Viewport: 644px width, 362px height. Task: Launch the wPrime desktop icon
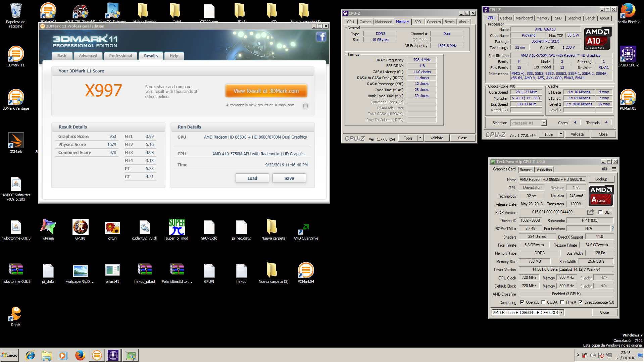(x=48, y=229)
